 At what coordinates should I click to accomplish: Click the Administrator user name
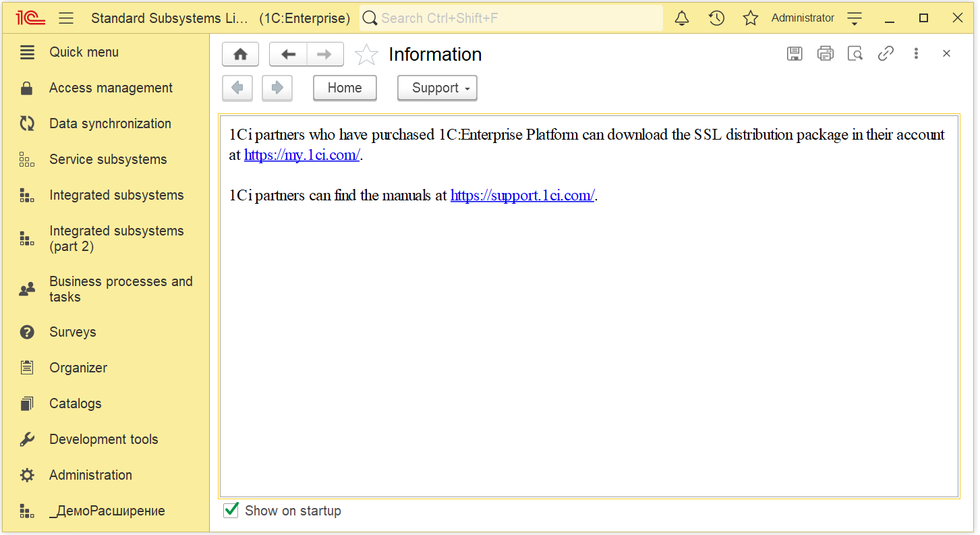point(803,18)
